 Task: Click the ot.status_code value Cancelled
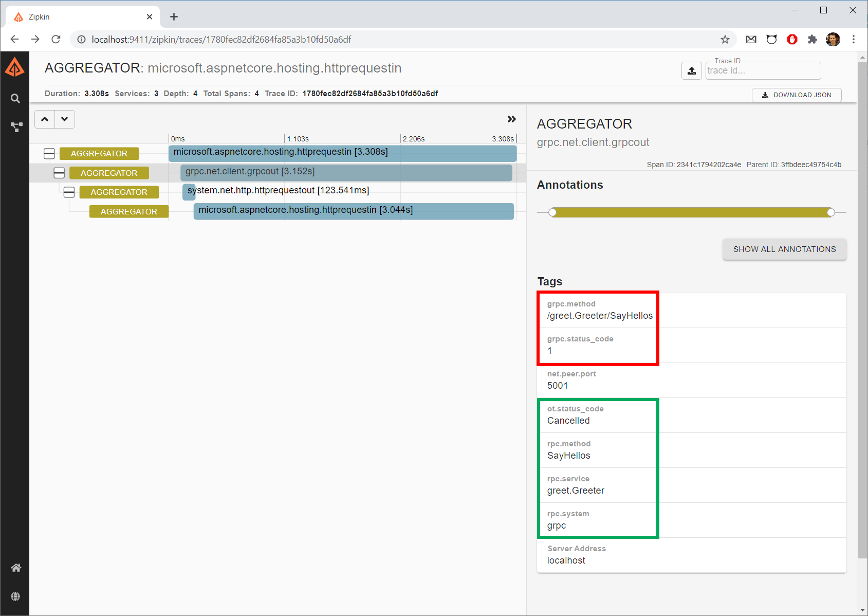[568, 421]
